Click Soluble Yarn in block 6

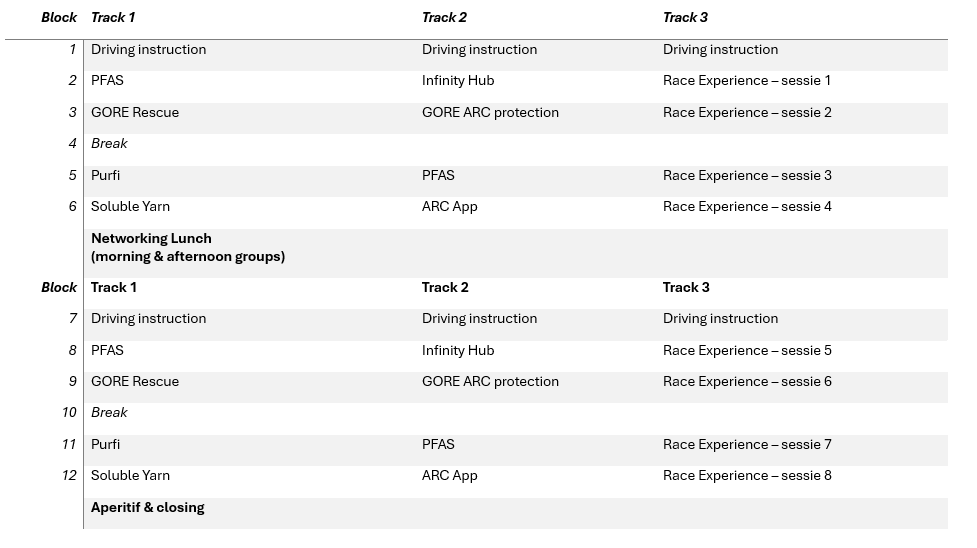point(130,206)
